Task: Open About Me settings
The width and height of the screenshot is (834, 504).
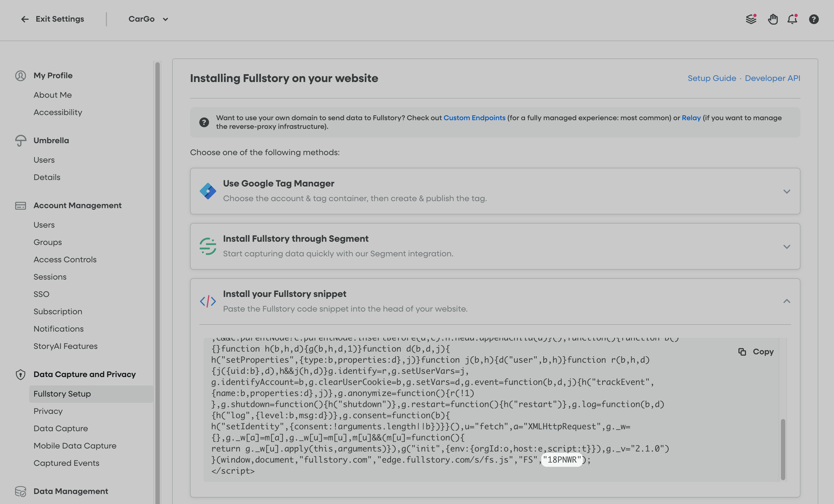Action: pyautogui.click(x=53, y=95)
